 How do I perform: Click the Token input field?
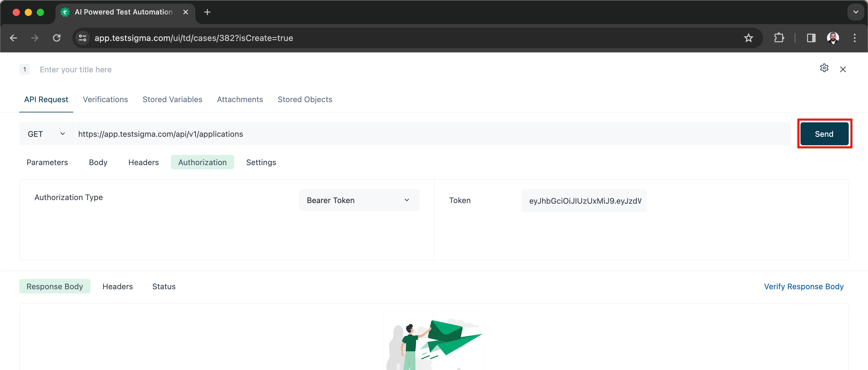coord(583,201)
